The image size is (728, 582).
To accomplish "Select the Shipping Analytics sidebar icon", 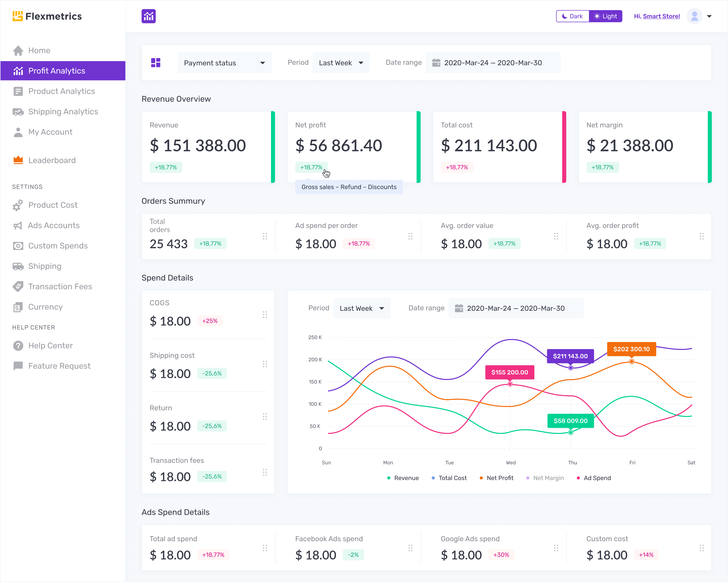I will click(18, 111).
